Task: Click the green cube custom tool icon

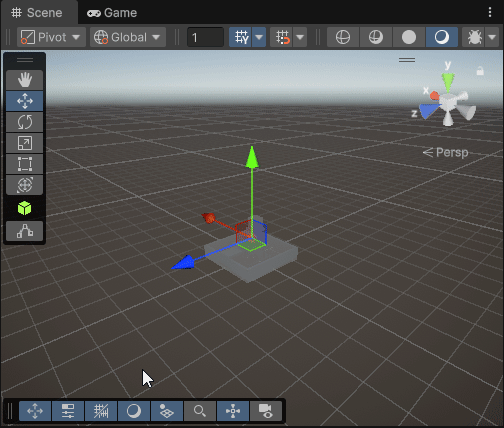Action: coord(25,208)
